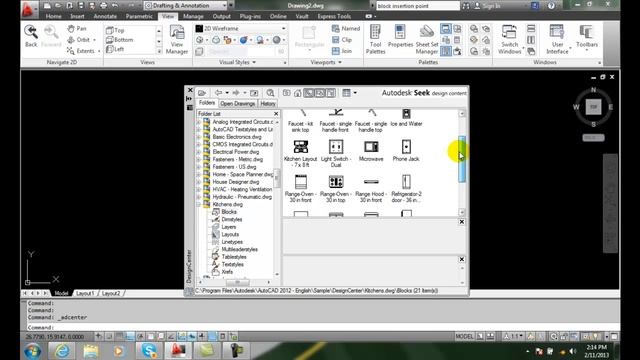The image size is (640, 360).
Task: Open Tool Palettes panel
Action: tap(376, 39)
